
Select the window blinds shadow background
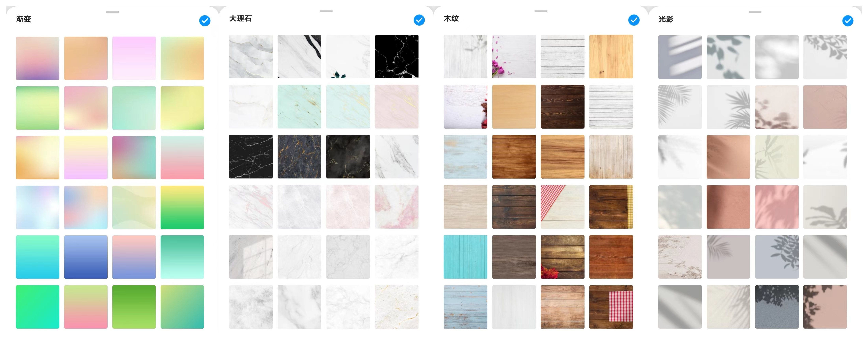click(680, 57)
